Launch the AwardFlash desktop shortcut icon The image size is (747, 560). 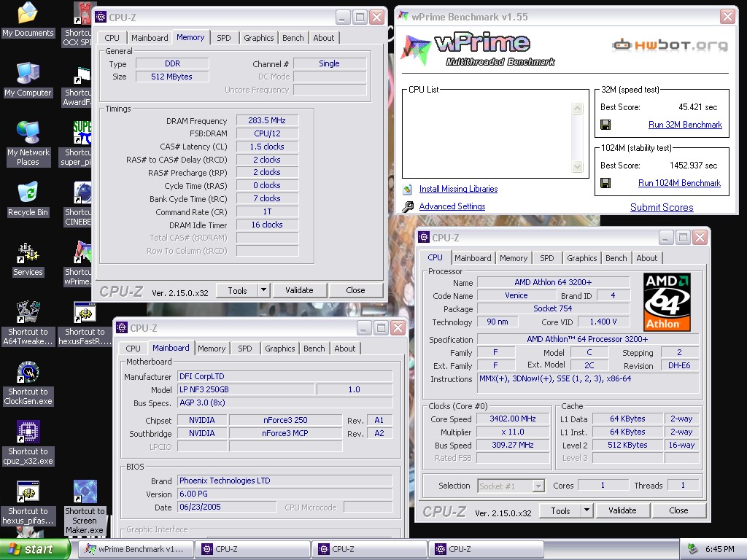click(82, 76)
